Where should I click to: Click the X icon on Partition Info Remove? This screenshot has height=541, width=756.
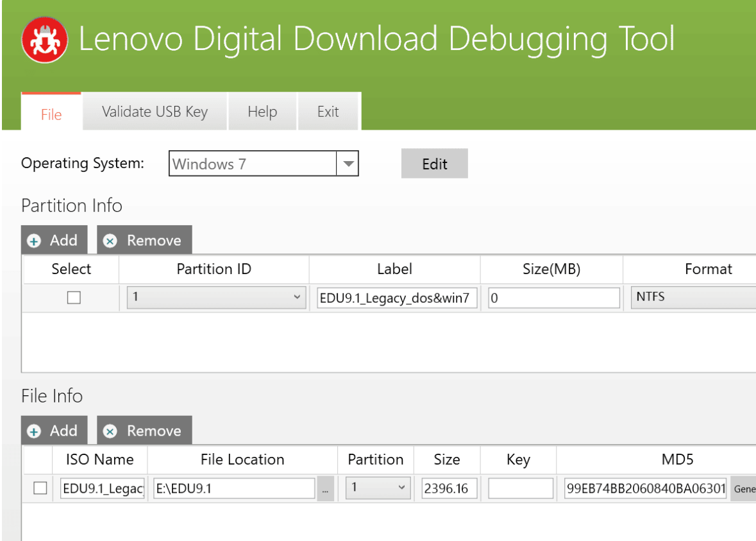click(110, 241)
